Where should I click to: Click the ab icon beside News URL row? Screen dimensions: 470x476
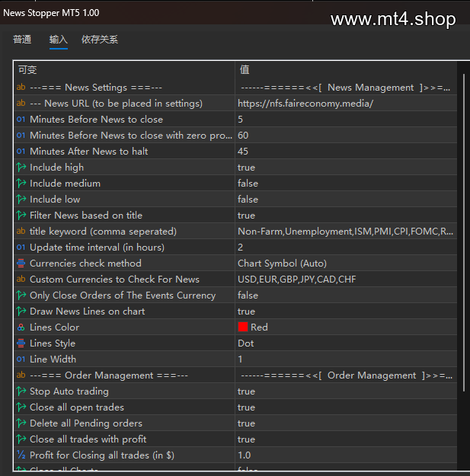[x=21, y=104]
